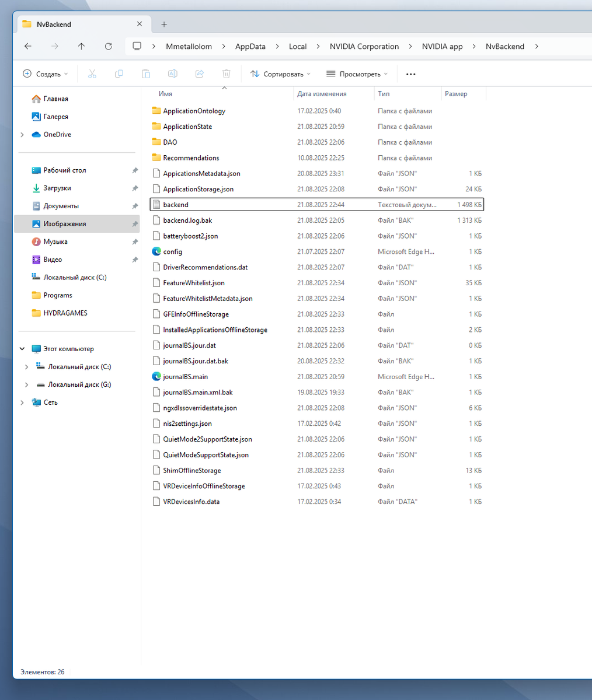Select the backend text document

(317, 205)
